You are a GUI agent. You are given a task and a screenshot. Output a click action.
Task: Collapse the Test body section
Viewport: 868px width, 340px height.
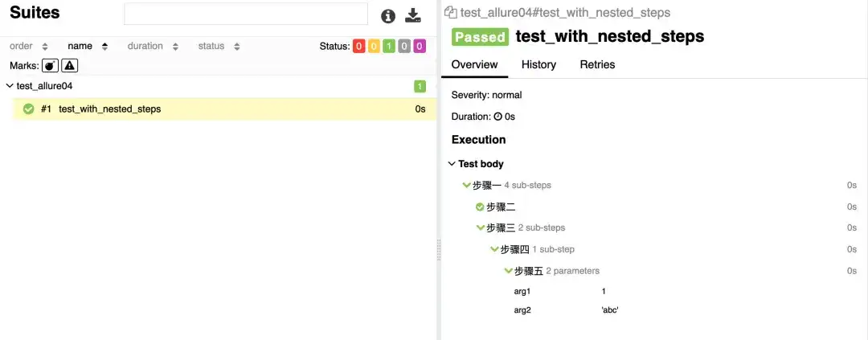click(x=452, y=164)
